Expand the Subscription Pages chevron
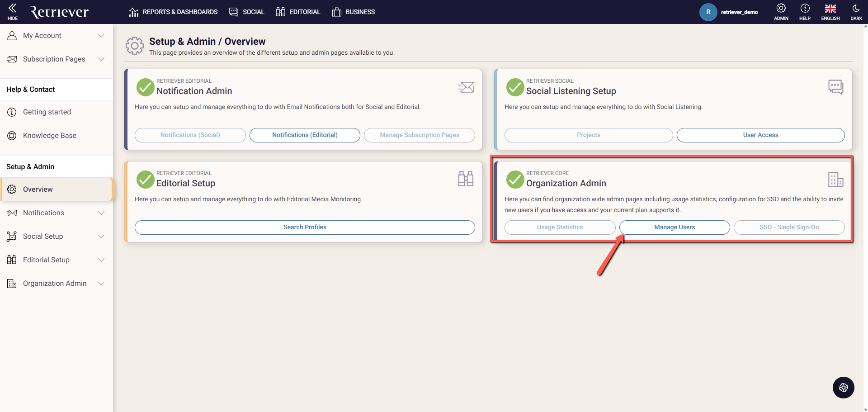The image size is (868, 412). 101,59
